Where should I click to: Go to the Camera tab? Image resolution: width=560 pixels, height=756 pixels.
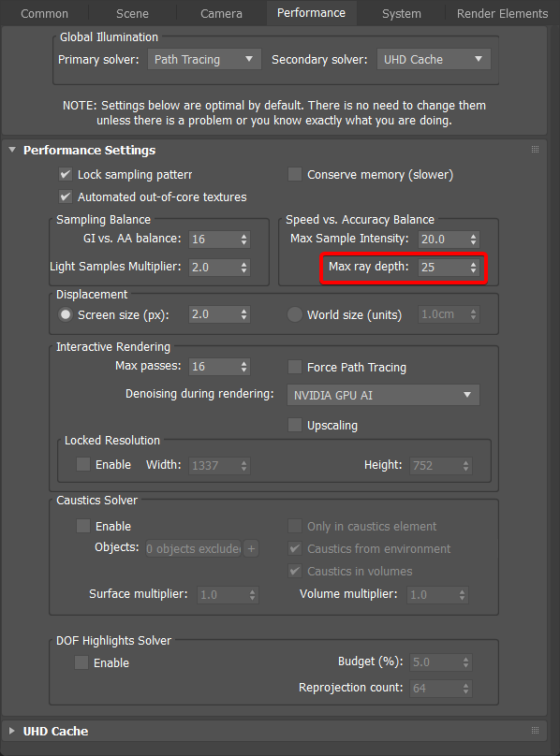221,13
